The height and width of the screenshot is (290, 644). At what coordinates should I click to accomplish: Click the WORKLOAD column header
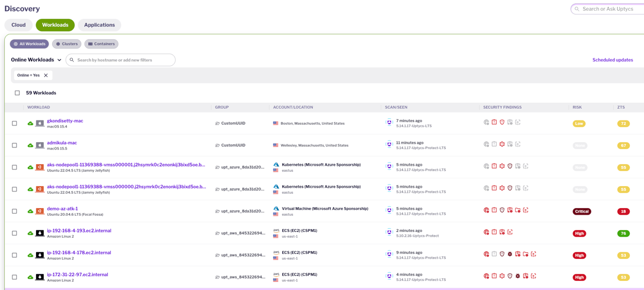click(x=39, y=108)
